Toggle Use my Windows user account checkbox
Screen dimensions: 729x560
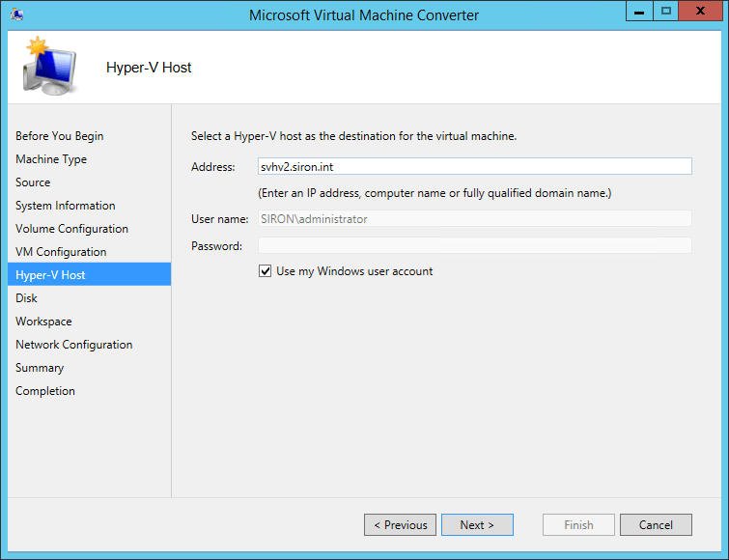(x=265, y=271)
